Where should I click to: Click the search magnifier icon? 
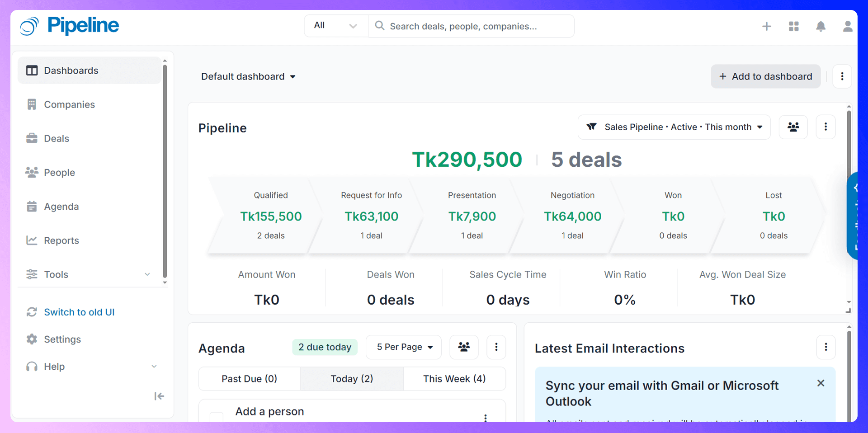click(x=380, y=26)
